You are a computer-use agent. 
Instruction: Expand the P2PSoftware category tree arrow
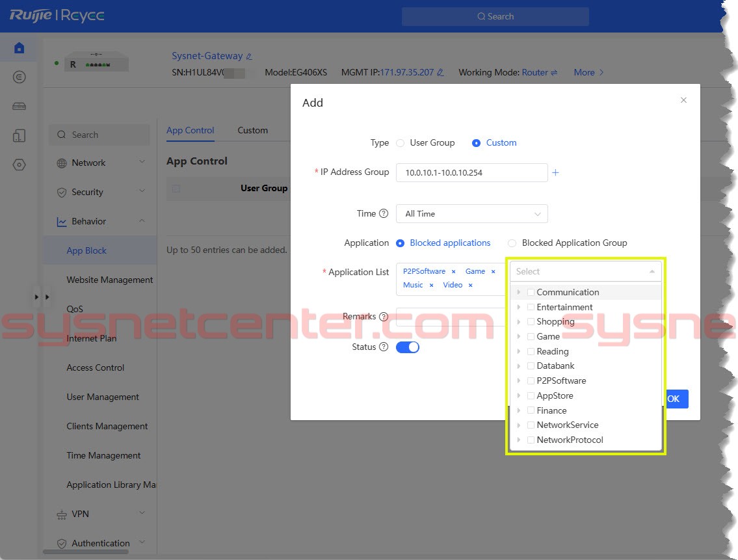[x=519, y=380]
